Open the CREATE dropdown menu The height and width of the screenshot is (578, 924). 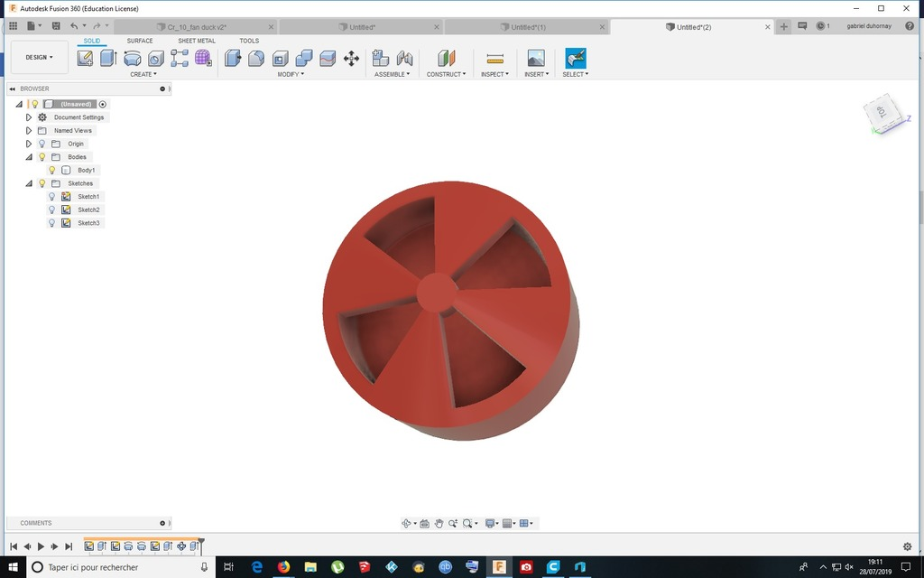143,74
